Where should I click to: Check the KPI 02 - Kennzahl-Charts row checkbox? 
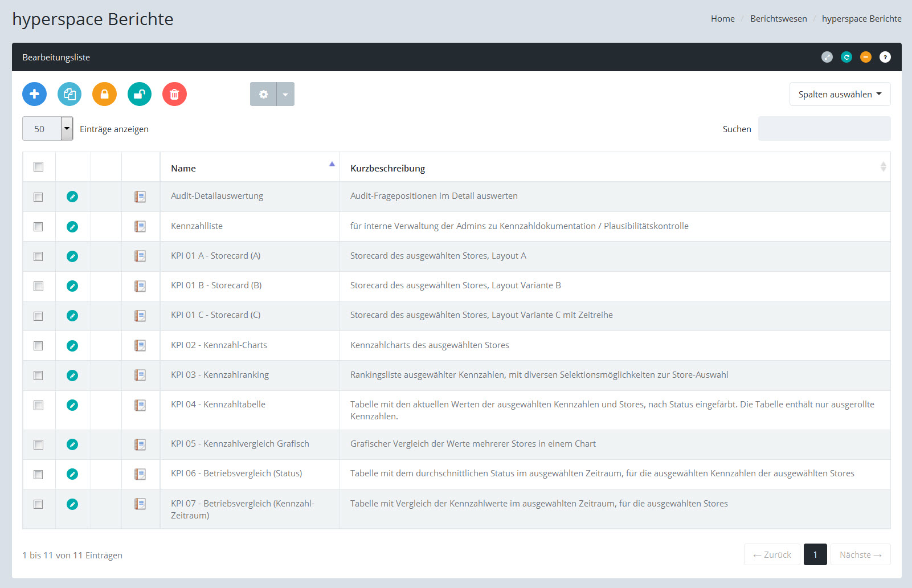coord(38,346)
